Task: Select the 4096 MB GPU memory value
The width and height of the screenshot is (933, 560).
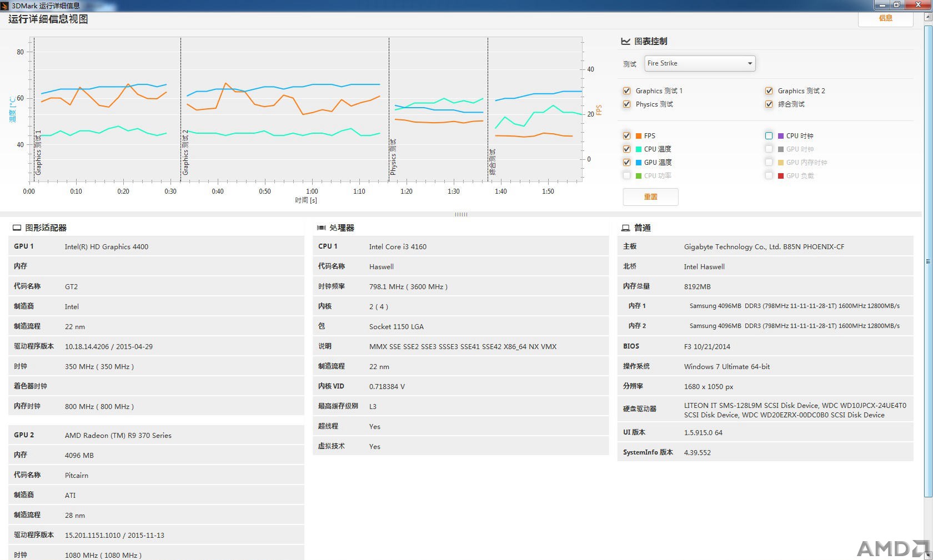Action: click(x=79, y=456)
